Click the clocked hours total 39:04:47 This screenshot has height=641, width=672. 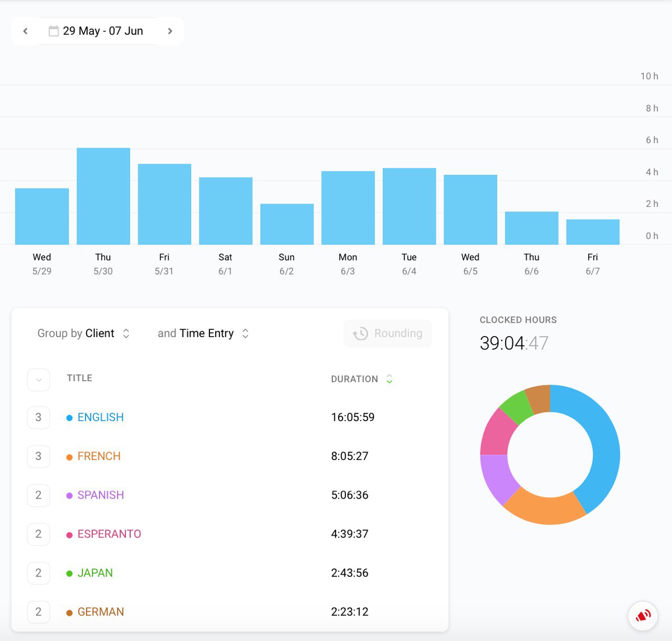click(x=514, y=343)
